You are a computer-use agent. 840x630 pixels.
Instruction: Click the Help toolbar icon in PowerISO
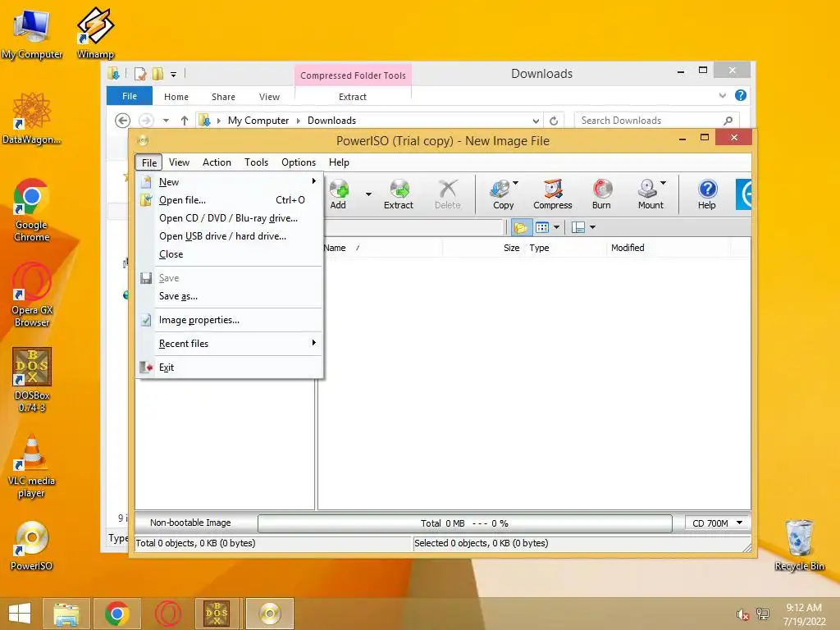(707, 194)
